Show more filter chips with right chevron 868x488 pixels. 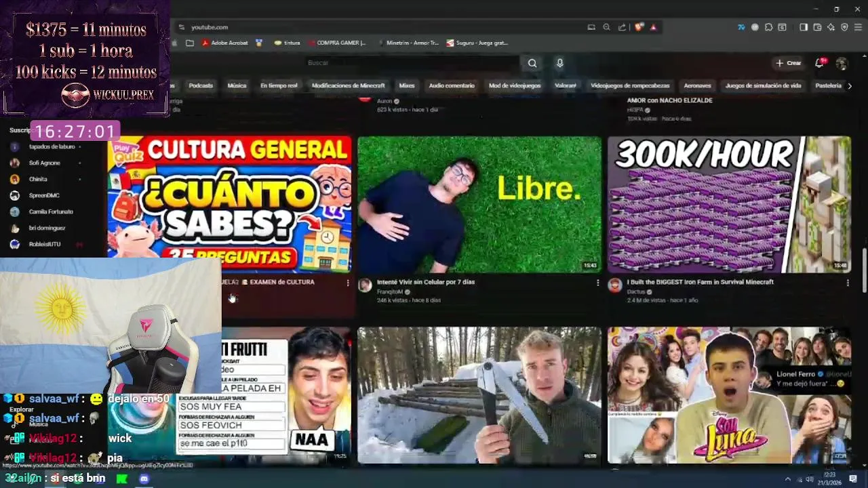click(x=850, y=85)
